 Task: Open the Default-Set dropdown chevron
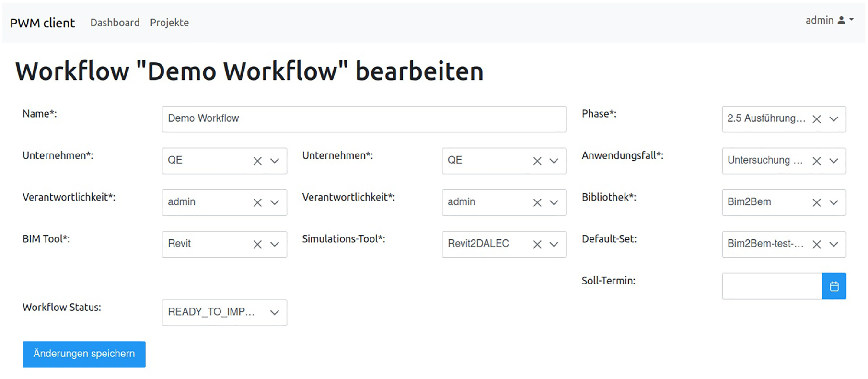coord(834,245)
